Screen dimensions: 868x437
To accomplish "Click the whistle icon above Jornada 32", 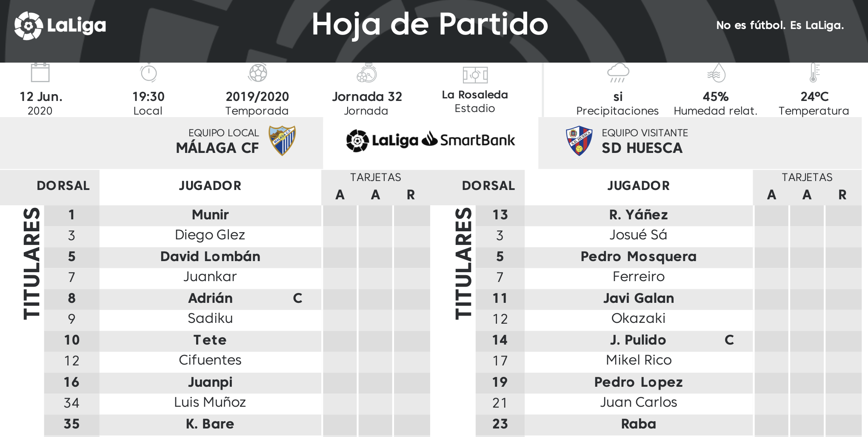I will coord(366,72).
